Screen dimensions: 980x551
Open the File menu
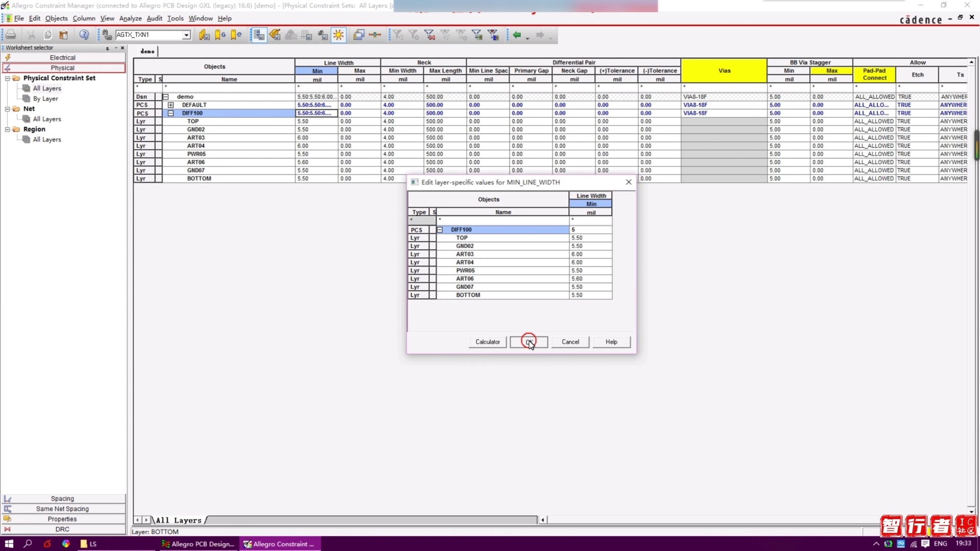coord(19,18)
